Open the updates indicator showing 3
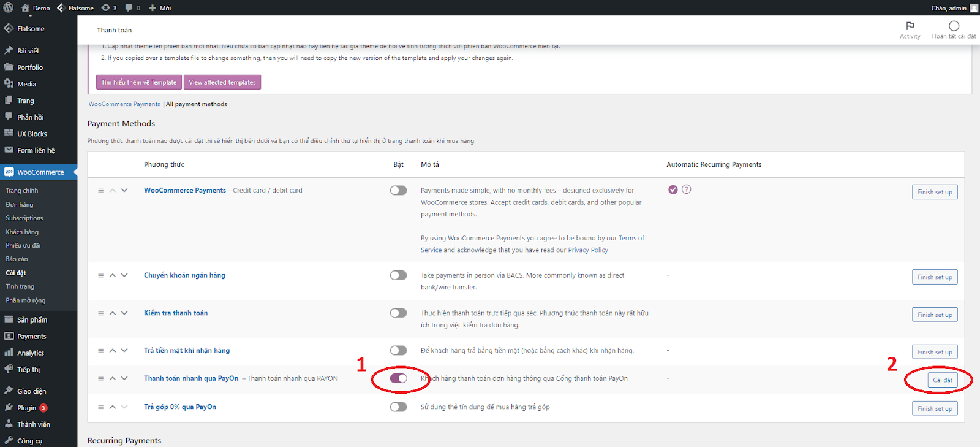This screenshot has width=980, height=447. pyautogui.click(x=109, y=8)
